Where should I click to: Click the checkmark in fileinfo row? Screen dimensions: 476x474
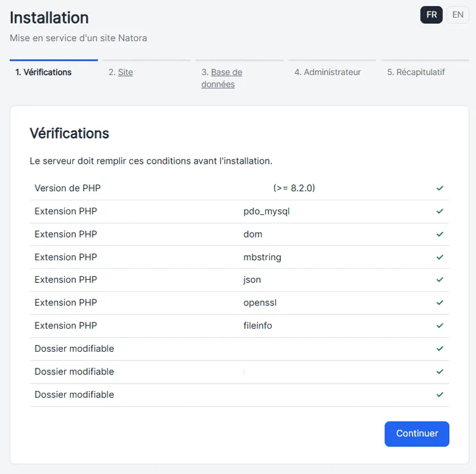[440, 326]
